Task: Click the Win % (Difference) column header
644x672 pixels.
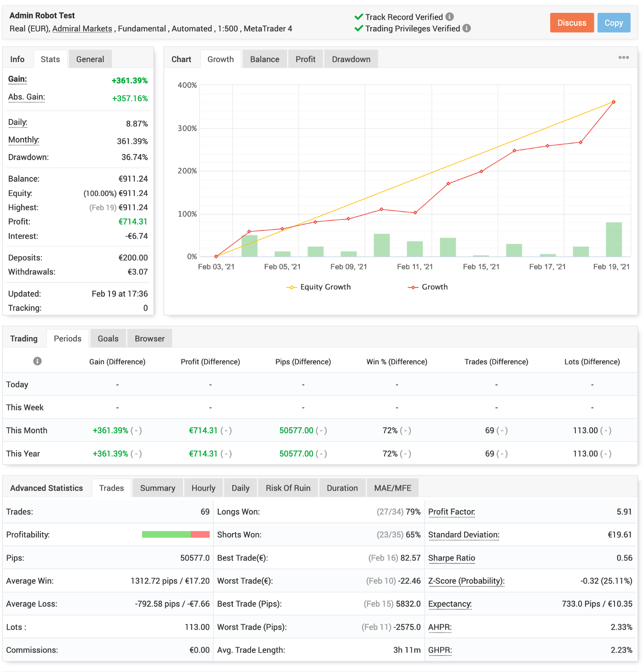Action: coord(397,362)
